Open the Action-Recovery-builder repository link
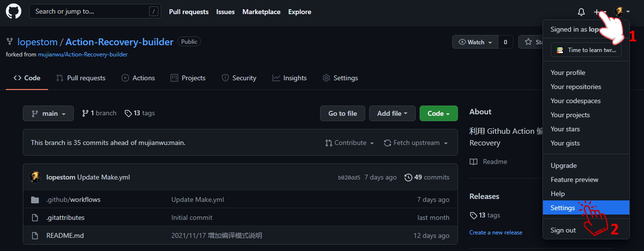 coord(119,42)
